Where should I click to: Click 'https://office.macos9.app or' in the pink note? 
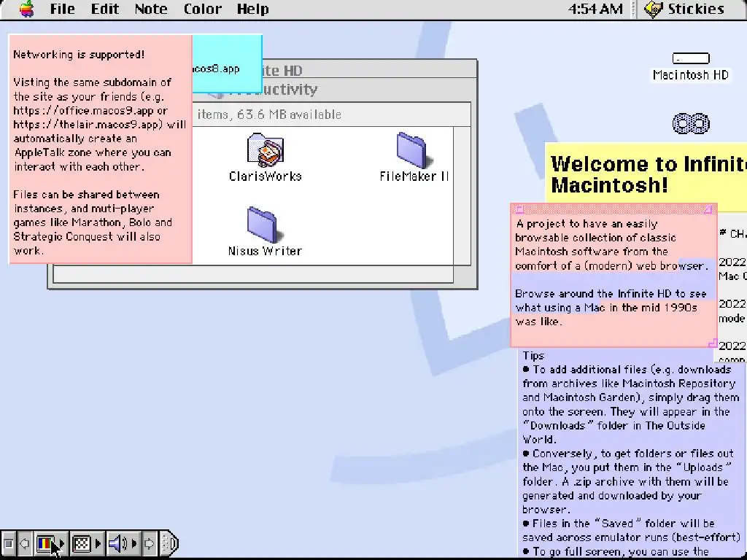90,111
